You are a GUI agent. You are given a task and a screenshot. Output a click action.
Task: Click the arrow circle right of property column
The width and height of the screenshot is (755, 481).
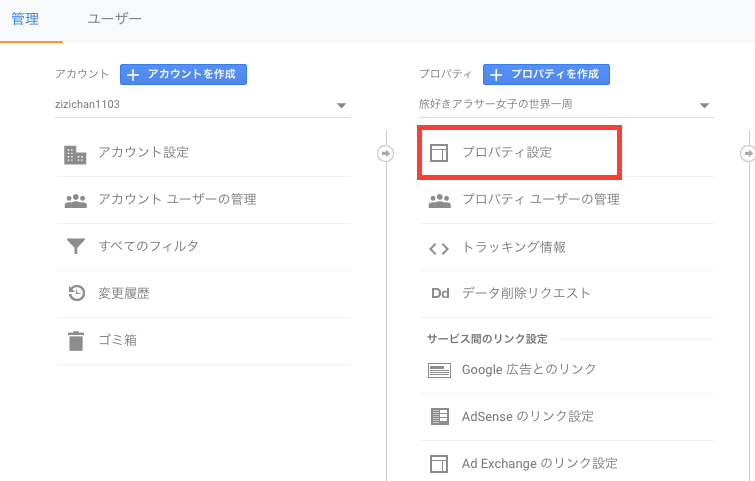(747, 154)
